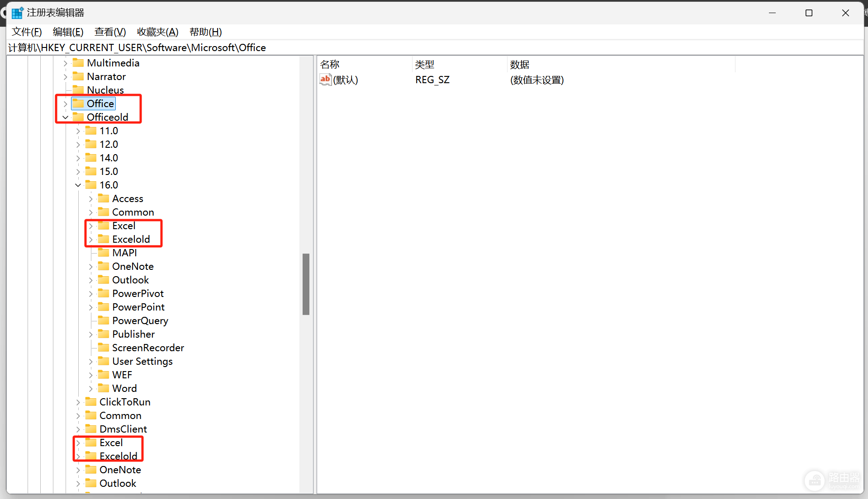Click the 16.0 folder icon

click(x=91, y=184)
